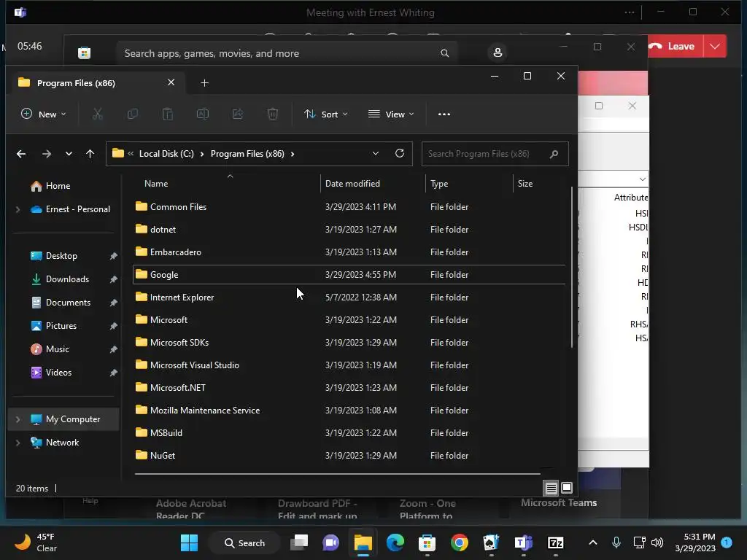This screenshot has width=747, height=560.
Task: Click the Microsoft Store search box
Action: coord(286,52)
